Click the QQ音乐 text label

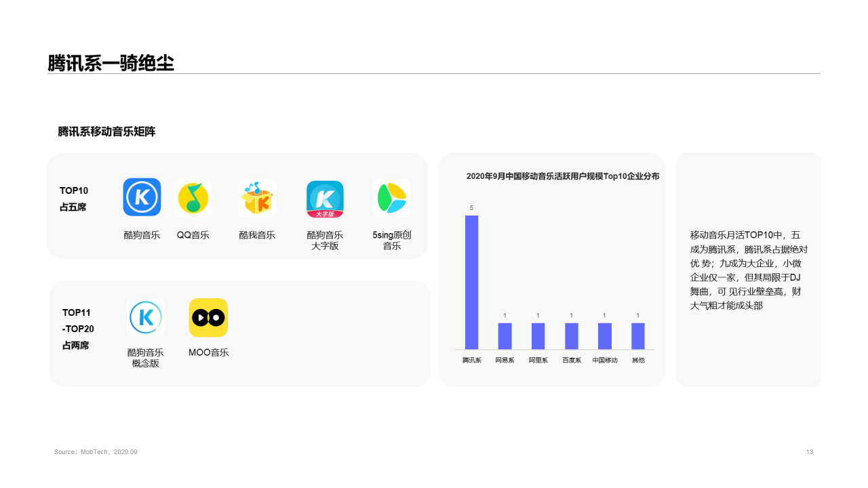[x=193, y=235]
